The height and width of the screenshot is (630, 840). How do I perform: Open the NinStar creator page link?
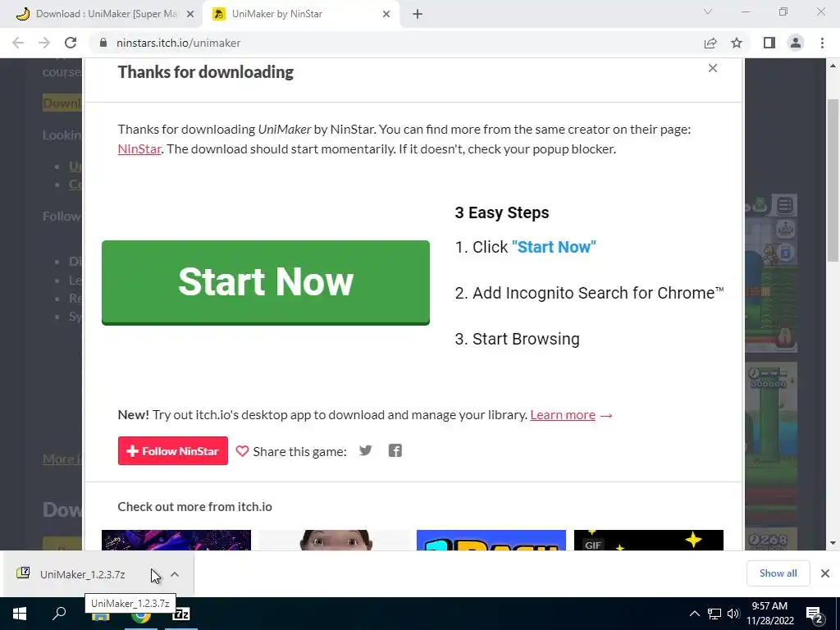[139, 149]
